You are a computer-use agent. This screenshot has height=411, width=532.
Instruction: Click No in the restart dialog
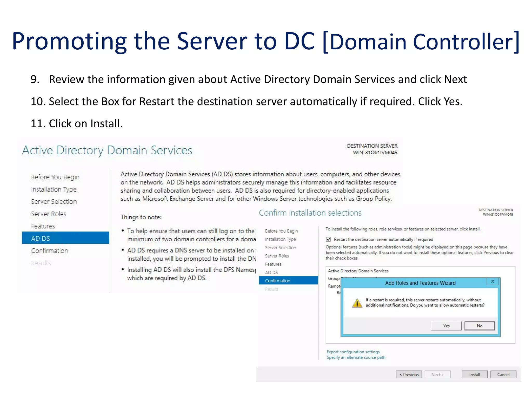click(x=480, y=326)
